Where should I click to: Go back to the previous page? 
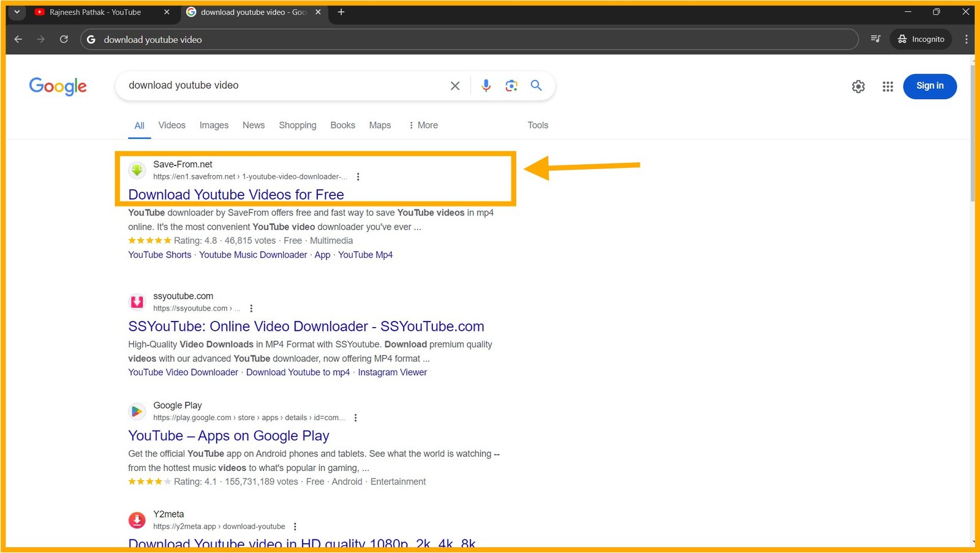pos(18,39)
